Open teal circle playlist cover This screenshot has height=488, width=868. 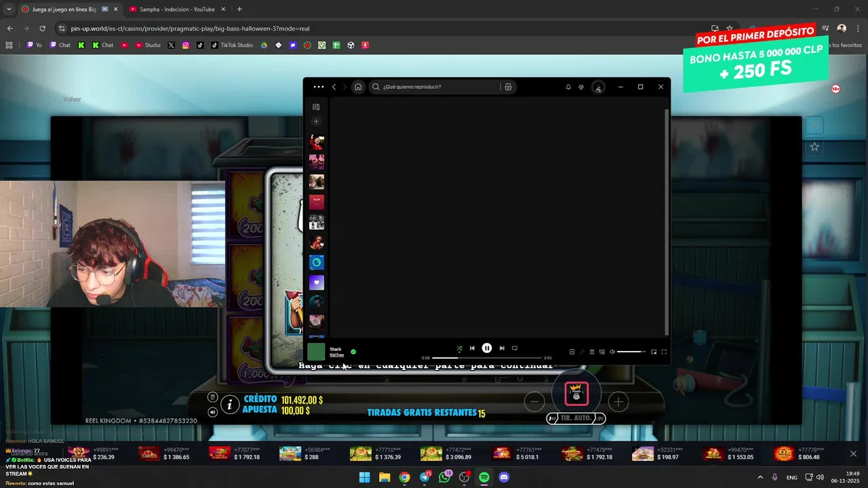(317, 262)
